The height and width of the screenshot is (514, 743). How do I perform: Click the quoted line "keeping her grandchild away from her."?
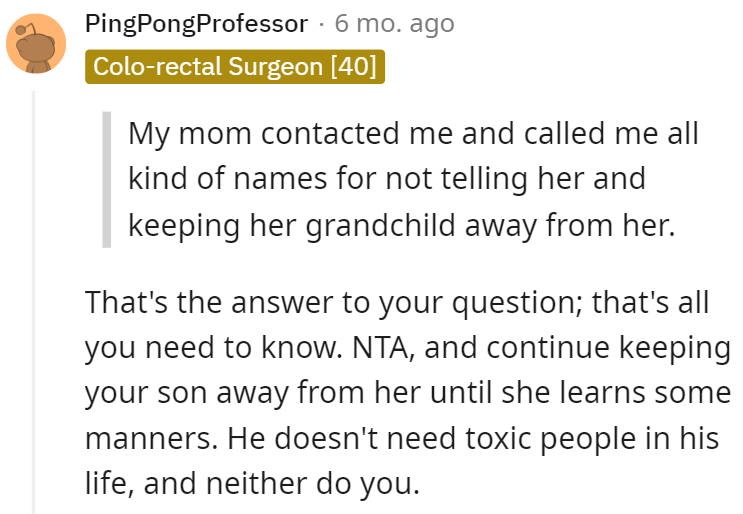pos(402,225)
